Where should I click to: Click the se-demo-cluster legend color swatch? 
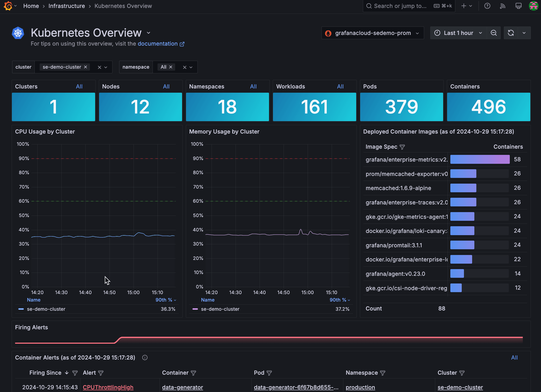coord(21,309)
